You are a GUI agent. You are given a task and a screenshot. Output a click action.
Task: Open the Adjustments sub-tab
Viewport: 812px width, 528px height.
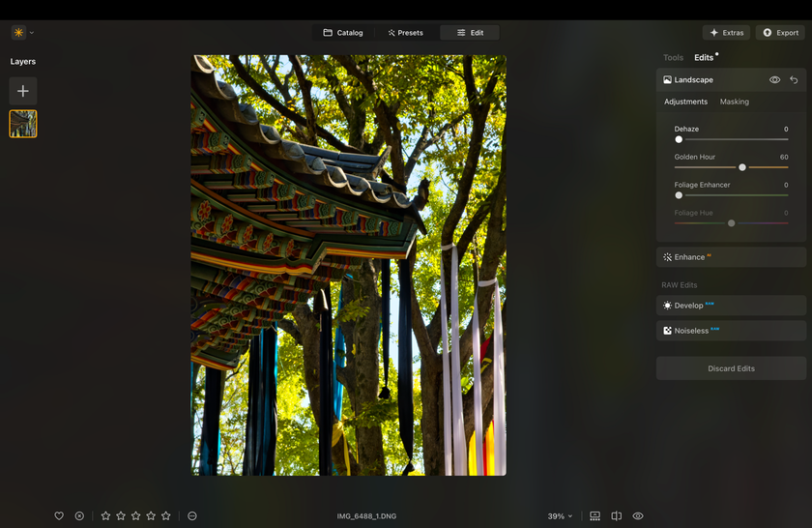(685, 102)
